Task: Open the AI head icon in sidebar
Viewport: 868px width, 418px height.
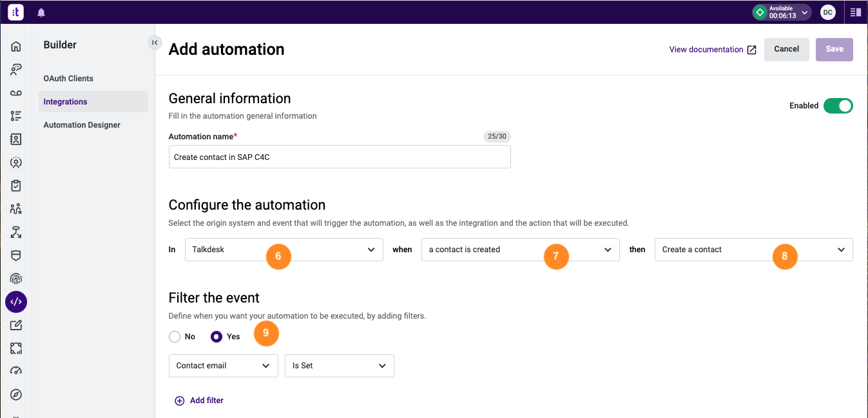Action: pos(16,70)
